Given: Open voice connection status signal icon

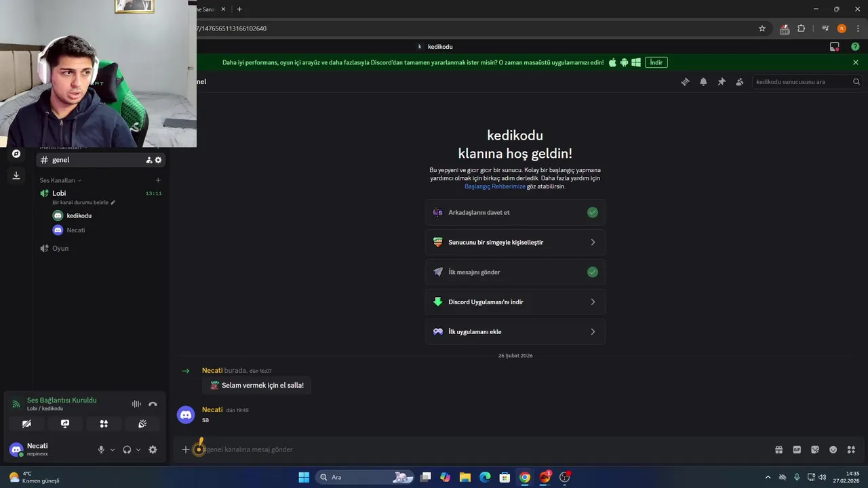Looking at the screenshot, I should point(16,404).
